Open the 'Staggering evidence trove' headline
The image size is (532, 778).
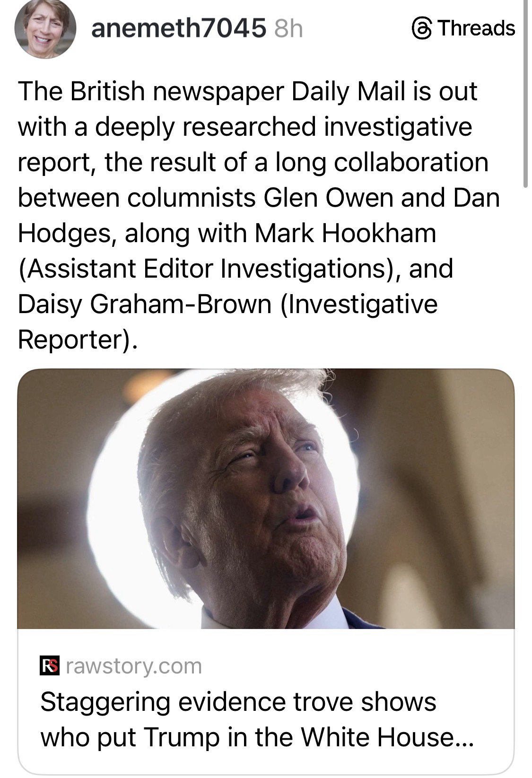coord(257,719)
